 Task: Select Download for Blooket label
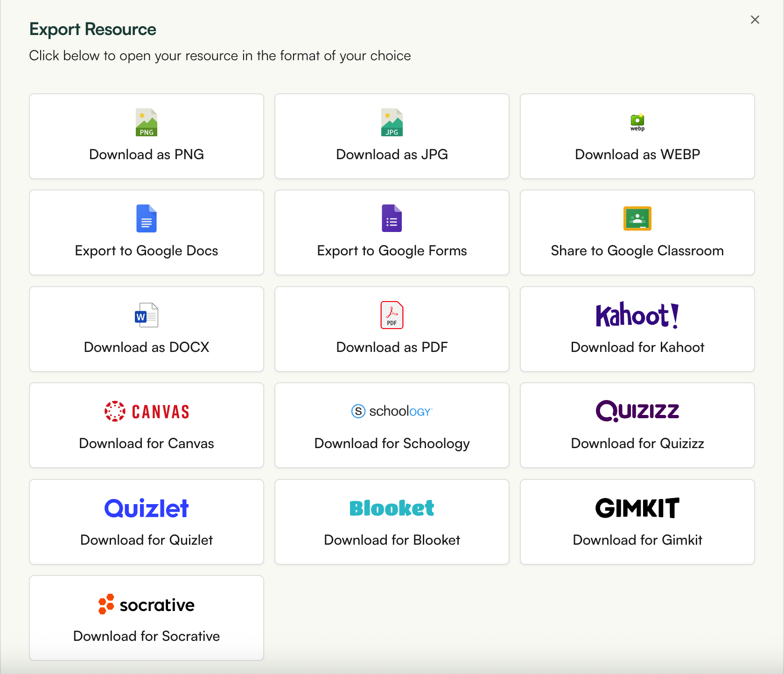click(392, 540)
